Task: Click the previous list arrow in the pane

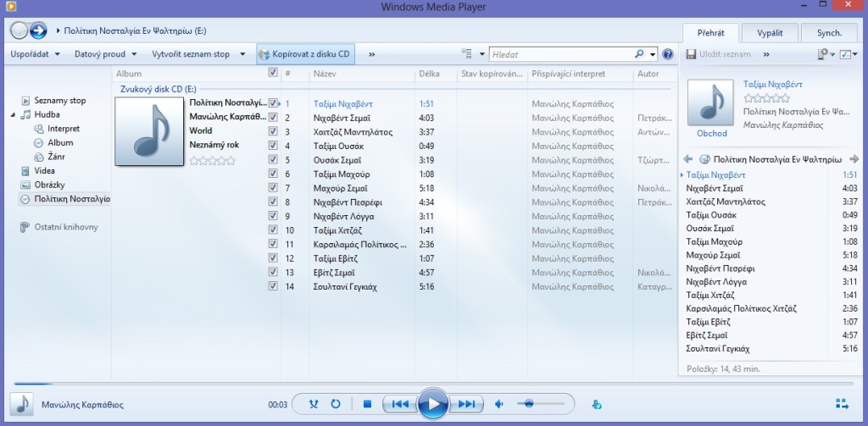Action: (x=688, y=158)
